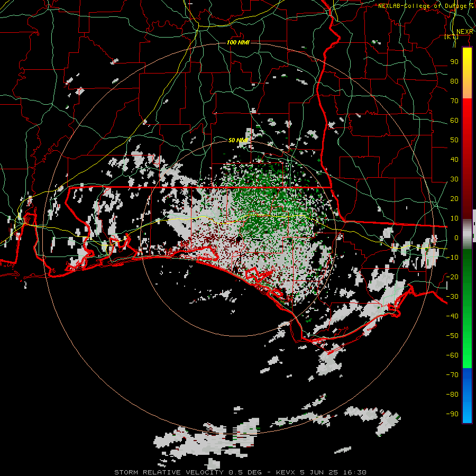Click the 30 value on velocity scale

(x=454, y=179)
